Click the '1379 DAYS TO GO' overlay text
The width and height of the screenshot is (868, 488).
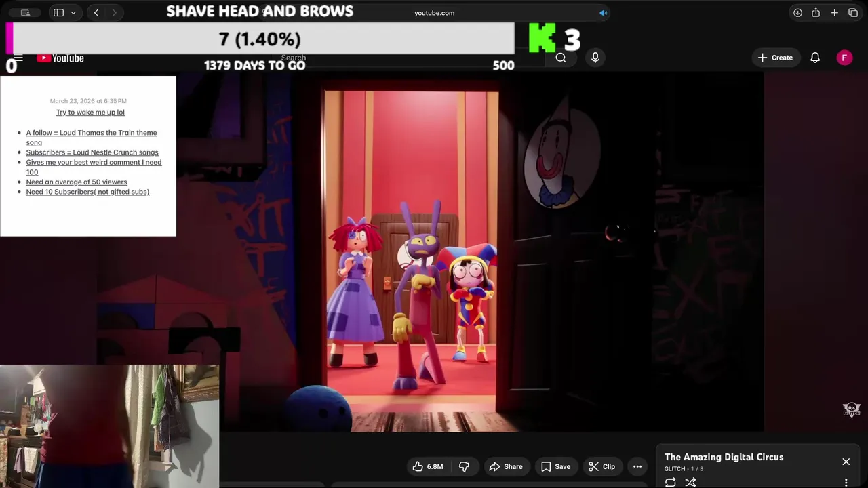(x=255, y=65)
